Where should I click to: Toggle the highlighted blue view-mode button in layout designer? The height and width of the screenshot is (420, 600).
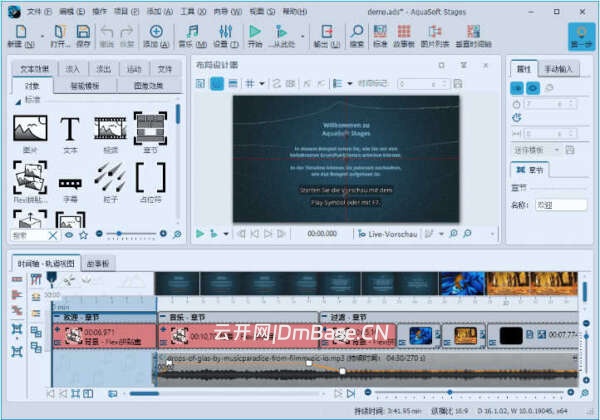tap(217, 83)
